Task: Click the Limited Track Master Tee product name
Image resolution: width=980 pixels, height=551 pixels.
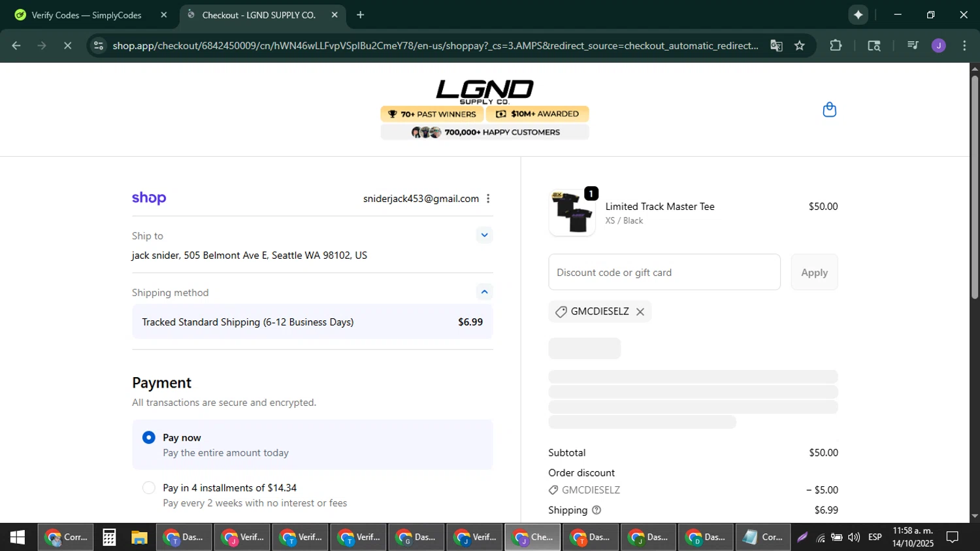Action: 660,207
